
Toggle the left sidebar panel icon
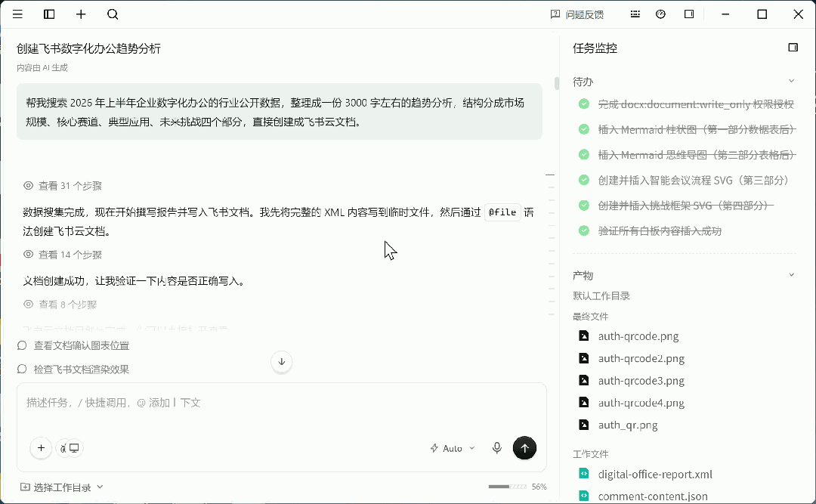[x=49, y=14]
